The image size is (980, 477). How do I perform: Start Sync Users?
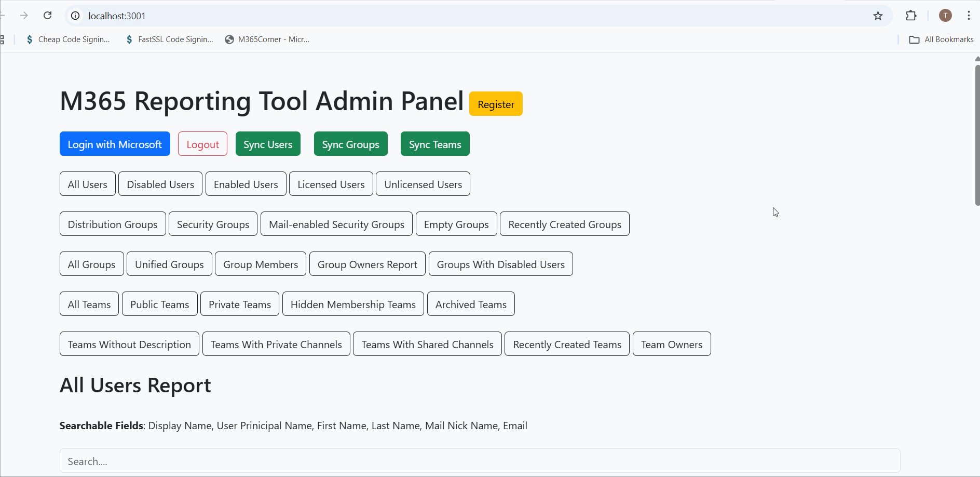click(x=267, y=144)
